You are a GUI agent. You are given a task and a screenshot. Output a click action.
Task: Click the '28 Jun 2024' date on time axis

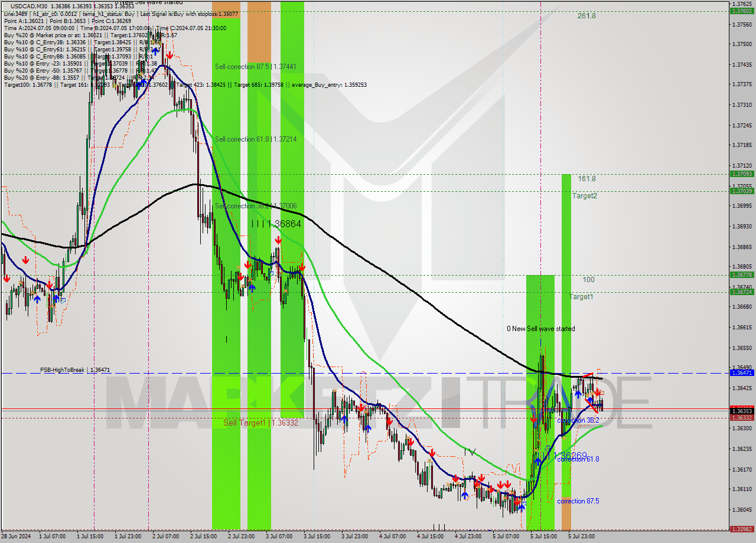pos(17,537)
